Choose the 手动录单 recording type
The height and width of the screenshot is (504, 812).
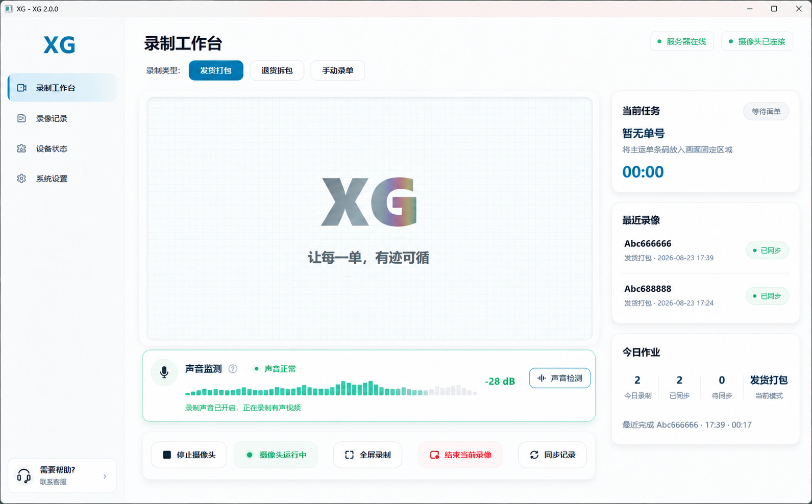click(x=338, y=70)
